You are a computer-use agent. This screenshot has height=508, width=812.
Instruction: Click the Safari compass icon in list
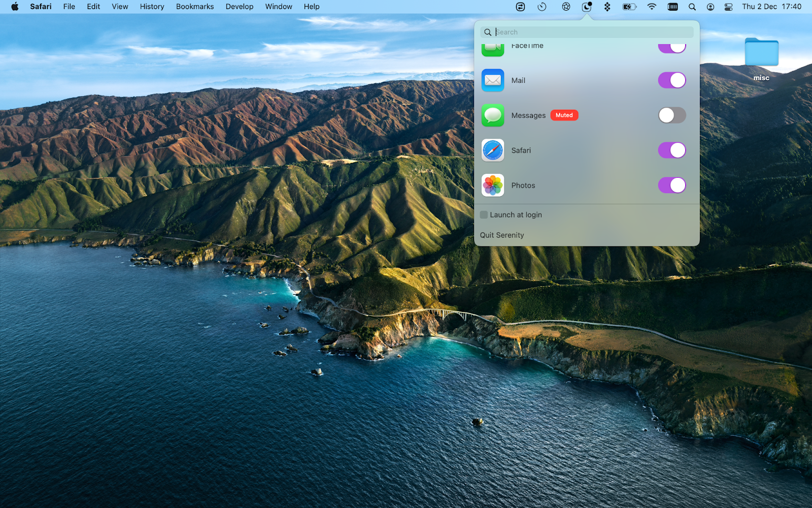(x=493, y=150)
